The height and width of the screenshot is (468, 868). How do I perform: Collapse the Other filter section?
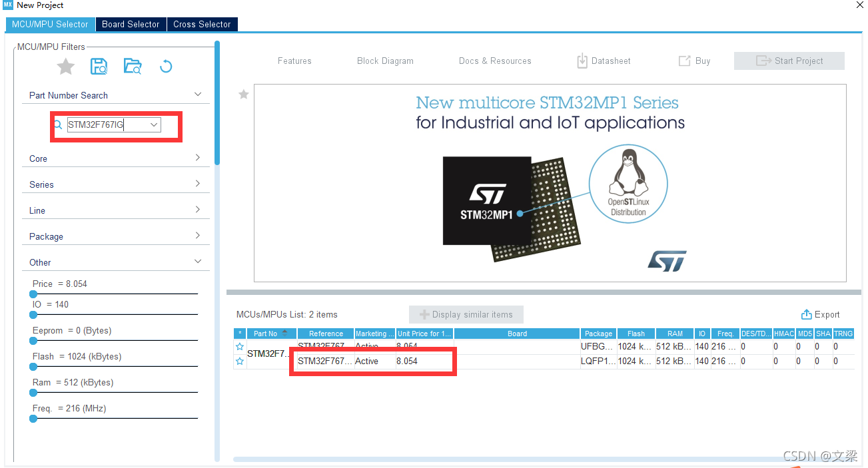point(198,262)
